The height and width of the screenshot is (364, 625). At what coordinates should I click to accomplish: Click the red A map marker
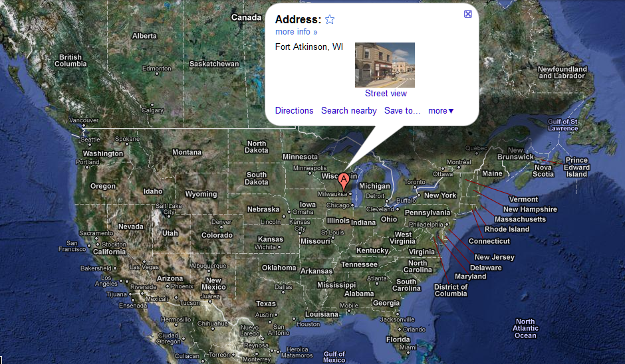344,183
